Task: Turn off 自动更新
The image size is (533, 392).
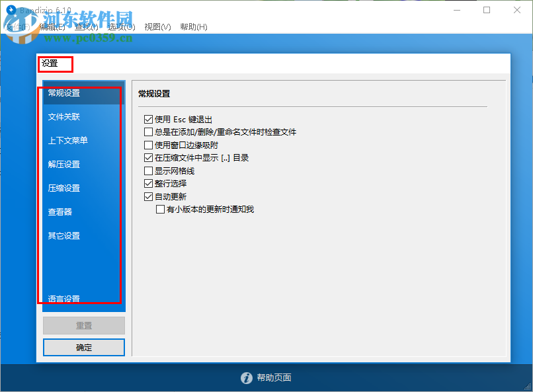Action: tap(147, 196)
